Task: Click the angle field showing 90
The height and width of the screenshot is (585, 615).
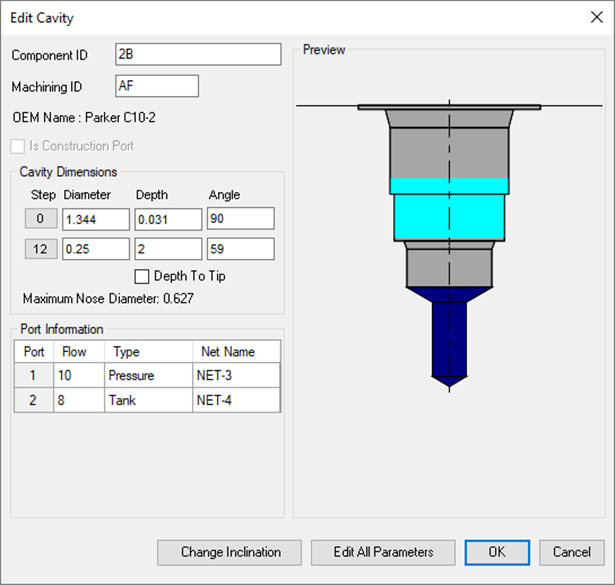Action: pyautogui.click(x=240, y=219)
